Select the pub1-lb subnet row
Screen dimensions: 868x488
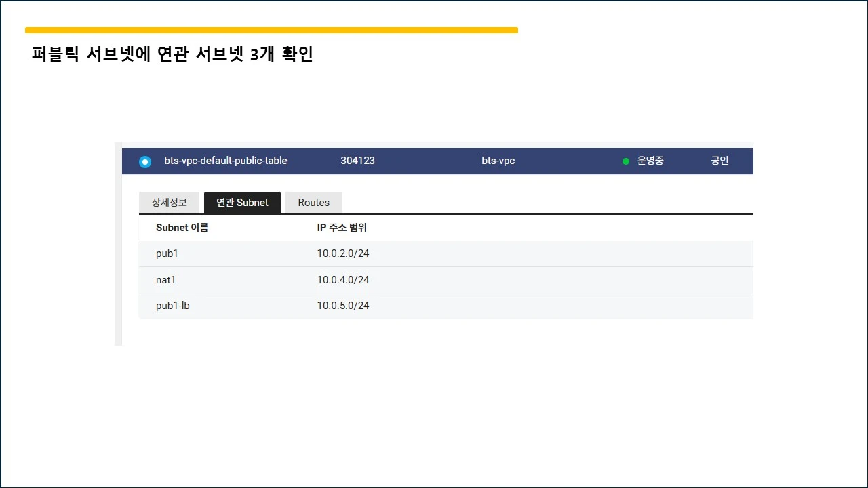446,306
